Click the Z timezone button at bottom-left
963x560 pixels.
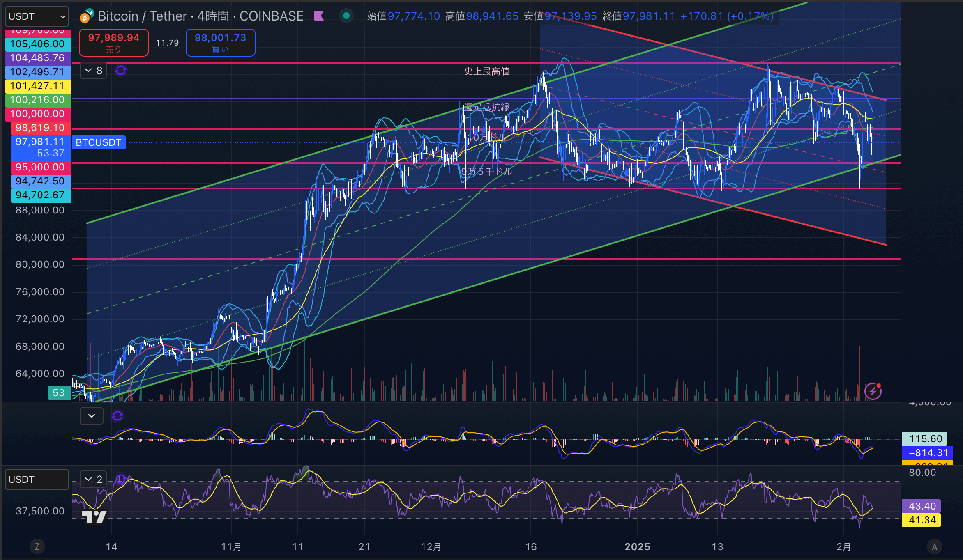click(37, 546)
